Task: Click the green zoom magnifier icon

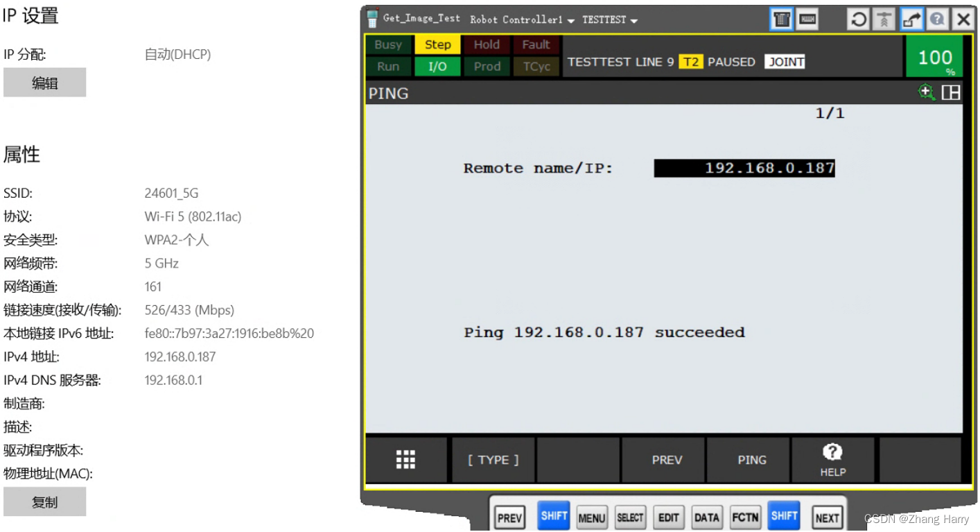Action: point(927,92)
